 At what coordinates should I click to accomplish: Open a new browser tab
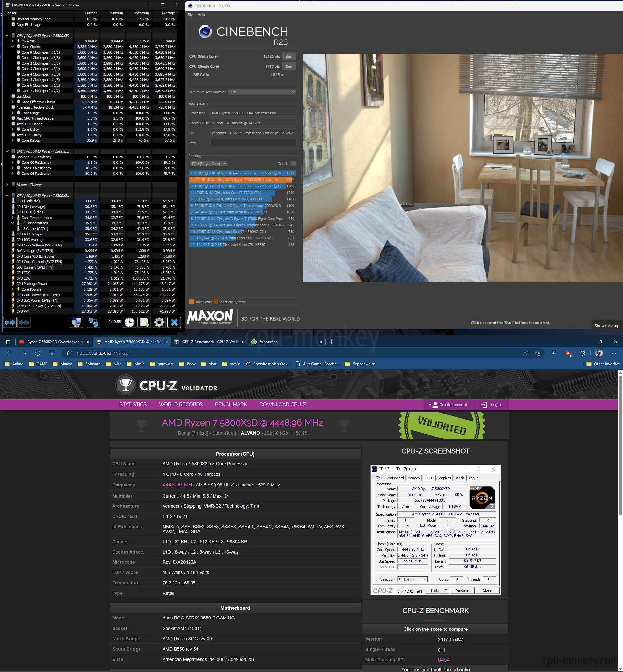pos(331,342)
